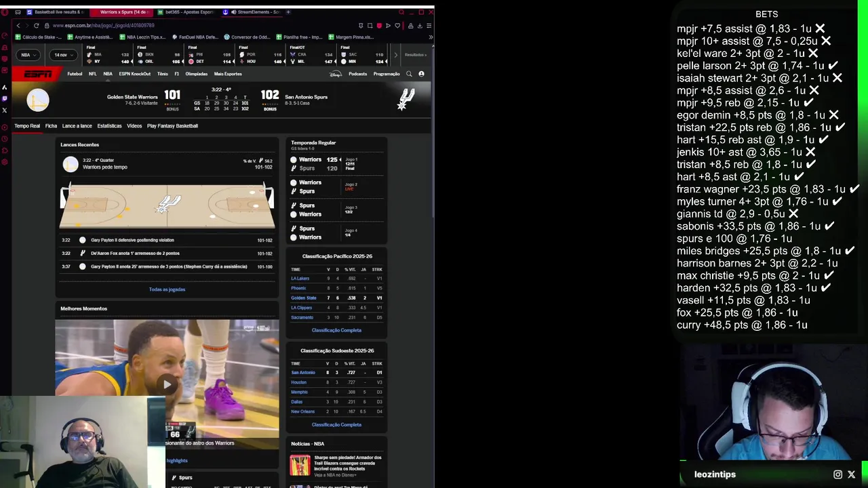
Task: Click Todas as jogadas link
Action: [x=167, y=289]
